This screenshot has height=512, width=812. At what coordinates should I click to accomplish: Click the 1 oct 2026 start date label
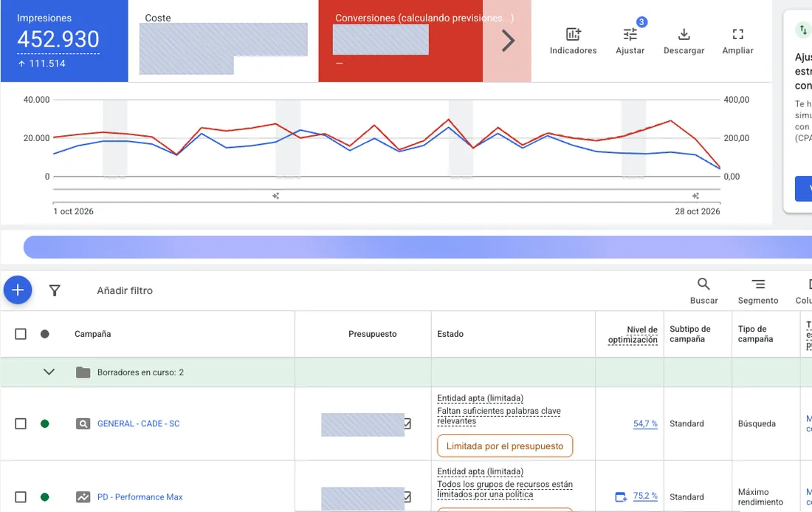pos(74,211)
